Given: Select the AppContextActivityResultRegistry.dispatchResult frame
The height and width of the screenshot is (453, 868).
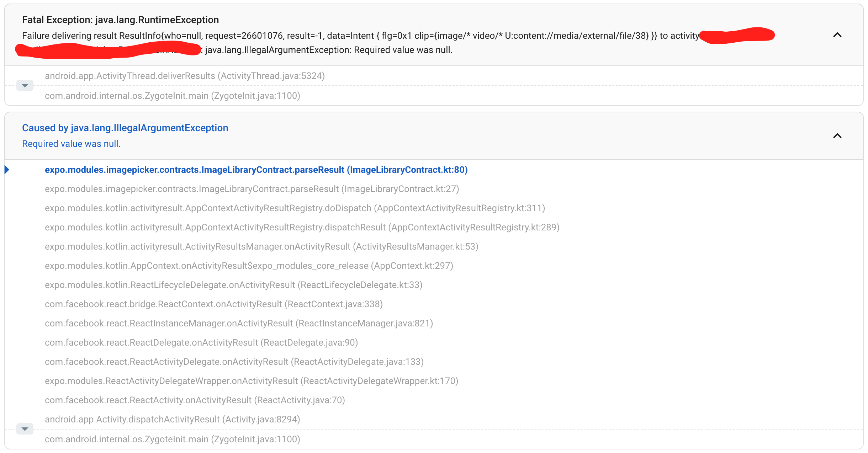Looking at the screenshot, I should click(x=302, y=227).
